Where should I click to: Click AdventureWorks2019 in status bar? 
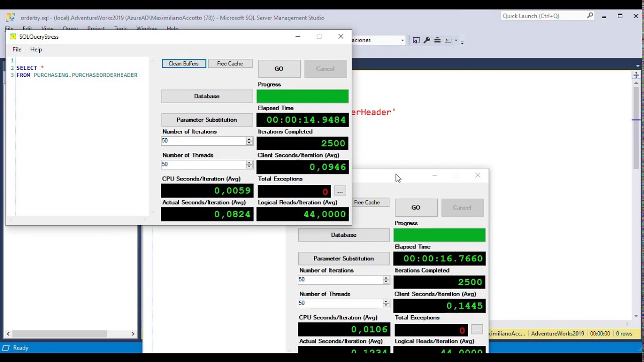tap(557, 333)
